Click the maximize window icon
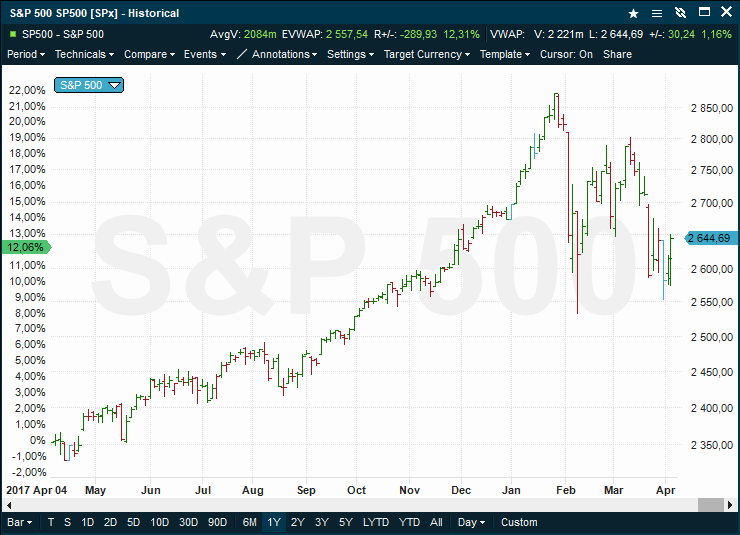 coord(704,12)
